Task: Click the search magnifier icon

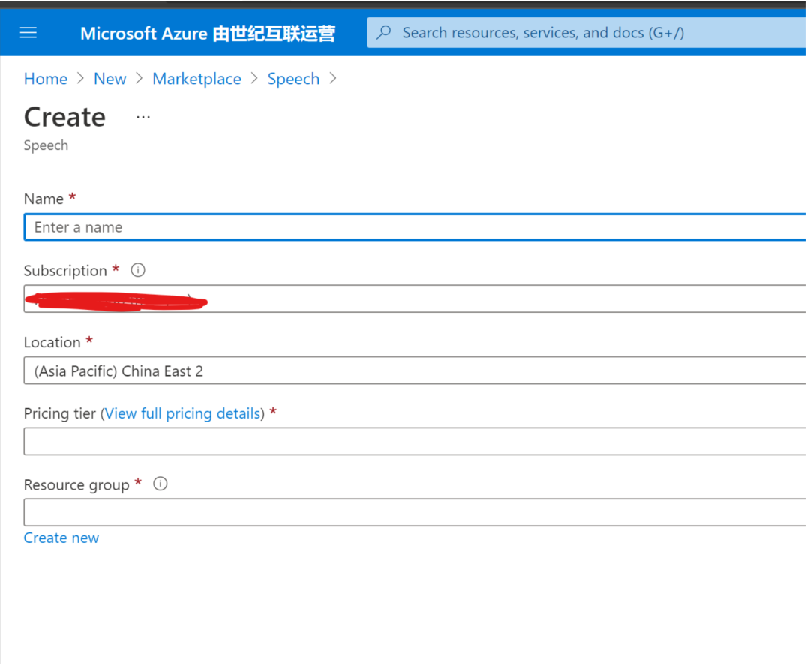Action: point(383,32)
